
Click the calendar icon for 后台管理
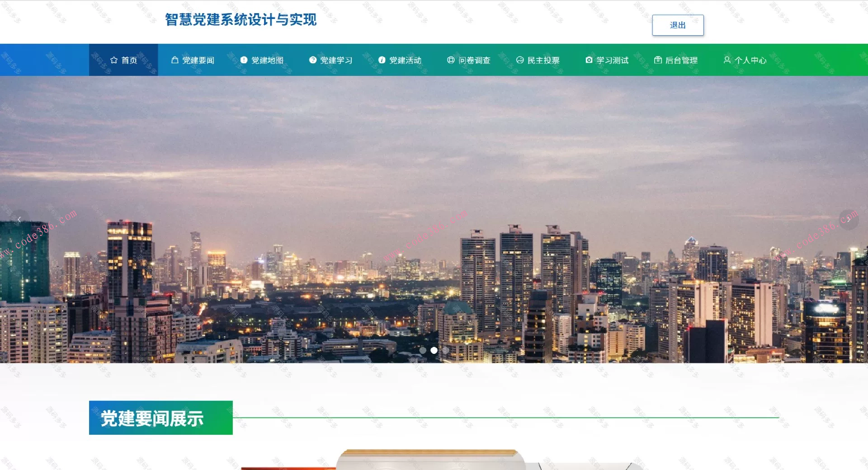coord(658,59)
